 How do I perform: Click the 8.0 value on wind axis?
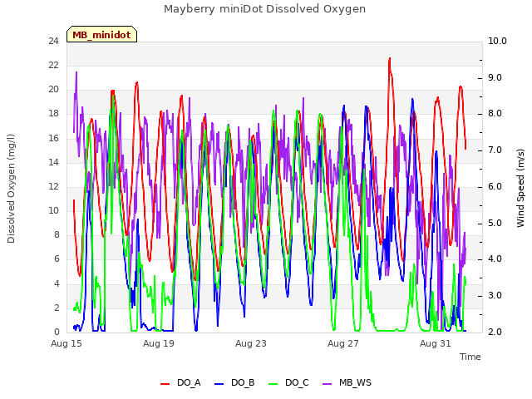coord(495,114)
